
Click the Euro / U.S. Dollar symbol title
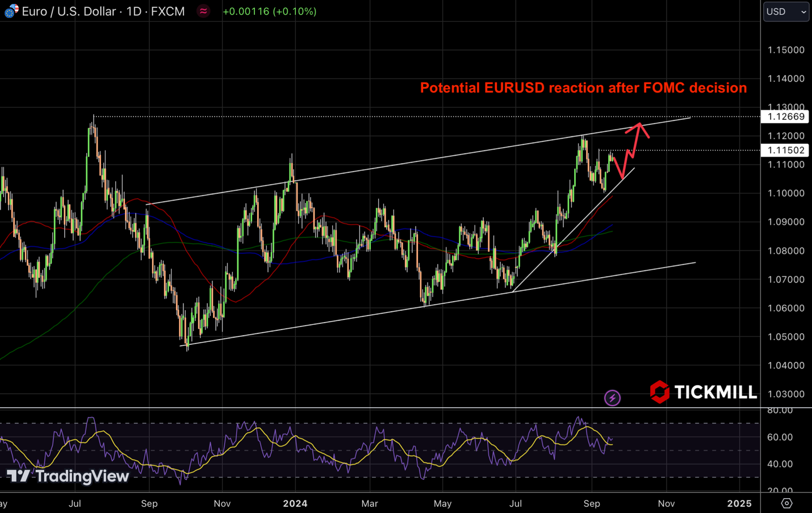click(x=103, y=11)
